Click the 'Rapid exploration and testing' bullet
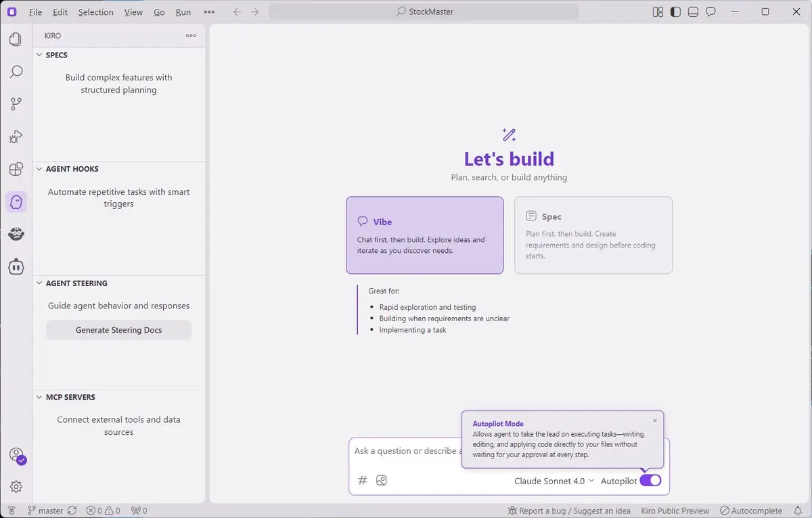The height and width of the screenshot is (518, 812). coord(428,307)
